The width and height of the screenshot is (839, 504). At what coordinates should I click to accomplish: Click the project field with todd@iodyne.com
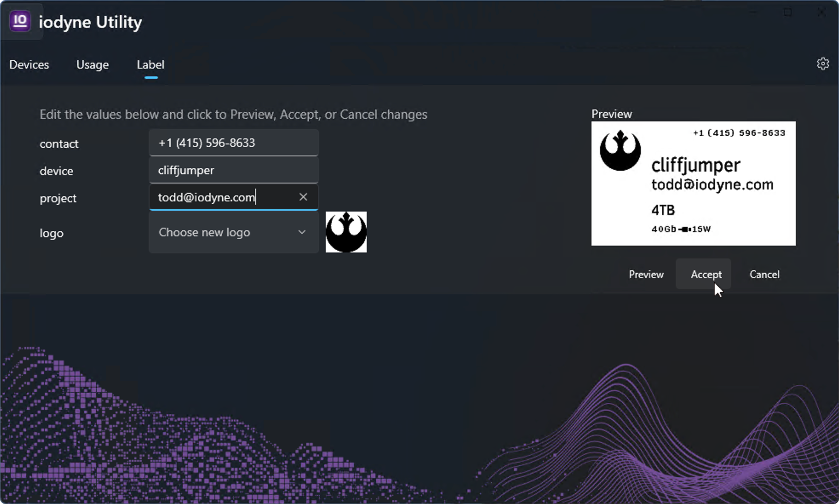point(234,198)
